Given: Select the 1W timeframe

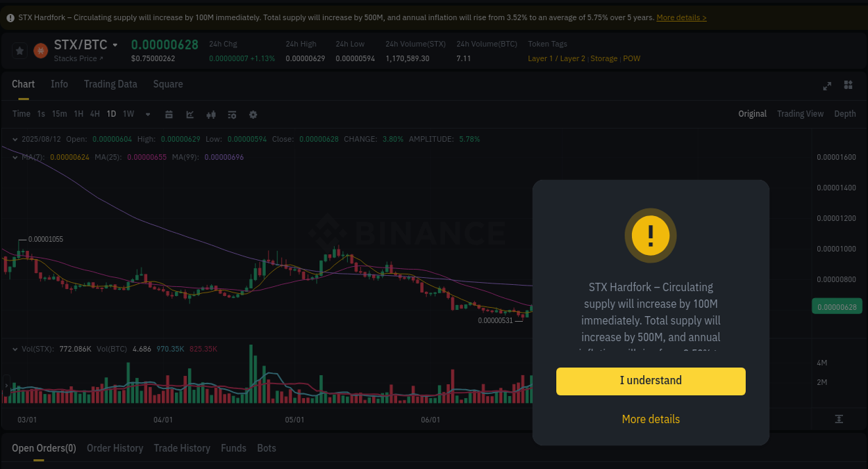Looking at the screenshot, I should (128, 114).
